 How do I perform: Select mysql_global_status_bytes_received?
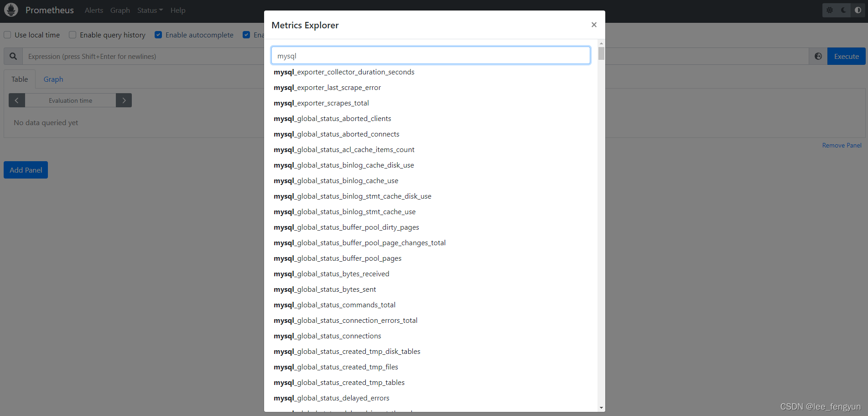[x=331, y=274]
